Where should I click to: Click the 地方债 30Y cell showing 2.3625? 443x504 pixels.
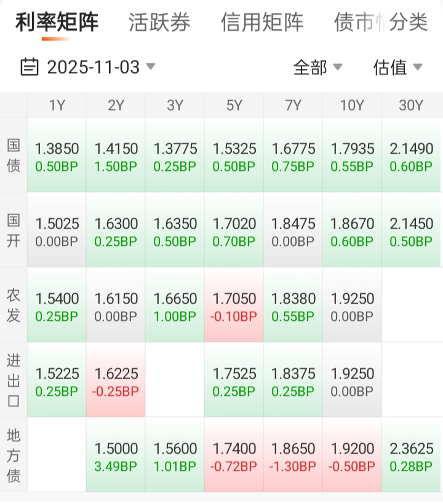click(x=411, y=455)
